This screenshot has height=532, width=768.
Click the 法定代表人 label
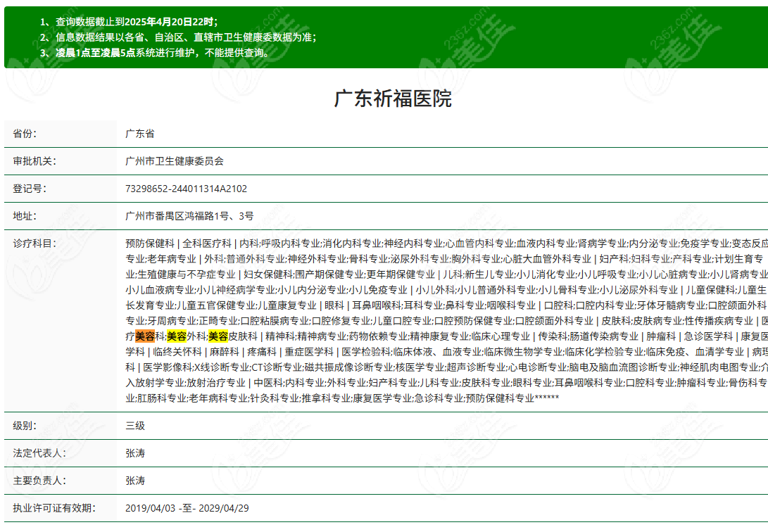pyautogui.click(x=39, y=453)
